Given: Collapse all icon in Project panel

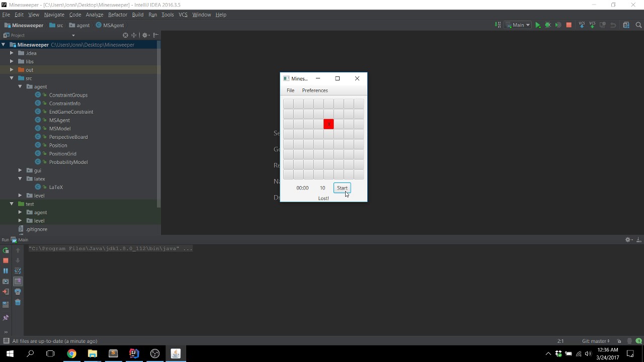Looking at the screenshot, I should [x=134, y=35].
